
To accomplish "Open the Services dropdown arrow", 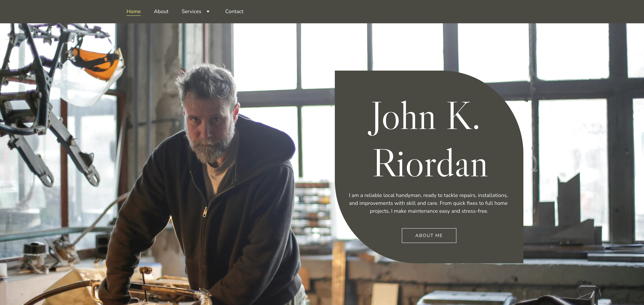I will (208, 11).
